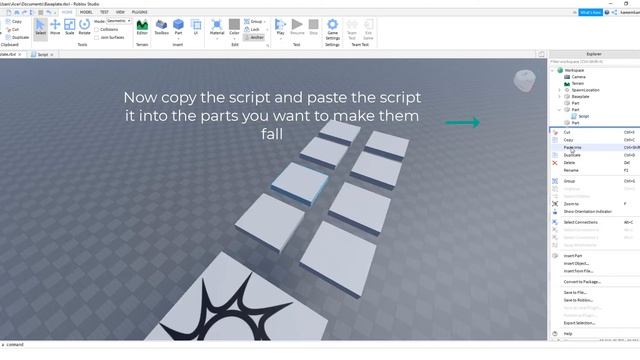Click the Lock tool icon

[247, 29]
